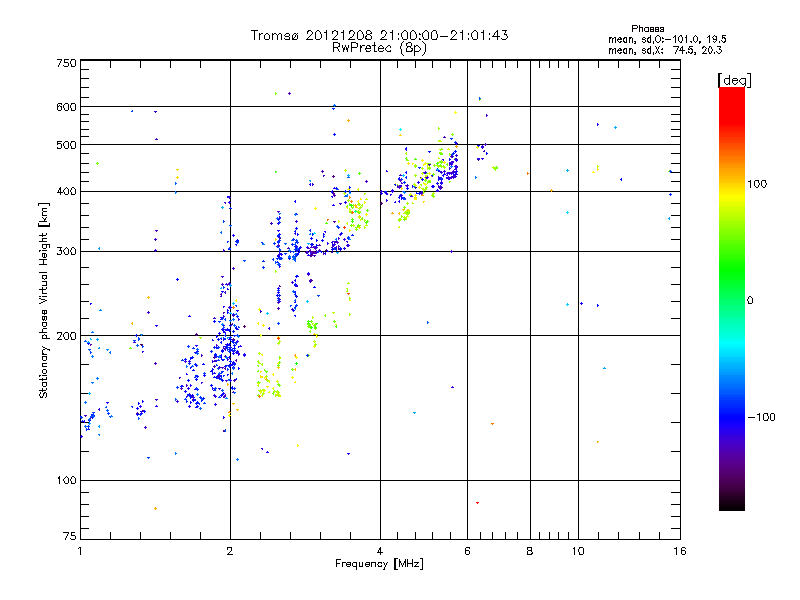Click the "mean, sd,O:-101.0, 19.5" line
This screenshot has height=600, width=800.
(667, 39)
